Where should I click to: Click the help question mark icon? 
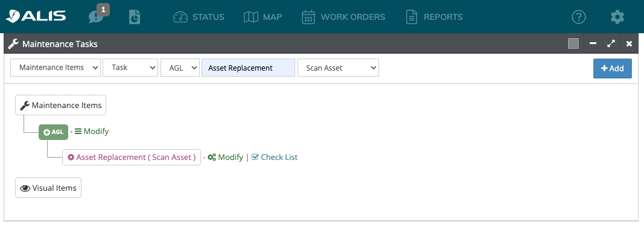click(x=579, y=17)
